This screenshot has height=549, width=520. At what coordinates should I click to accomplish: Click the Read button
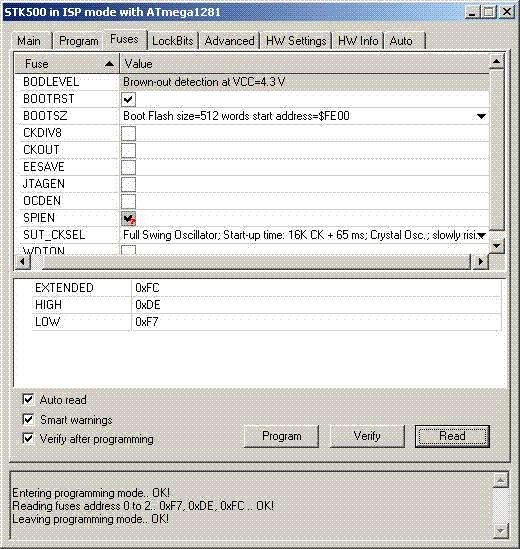click(452, 436)
